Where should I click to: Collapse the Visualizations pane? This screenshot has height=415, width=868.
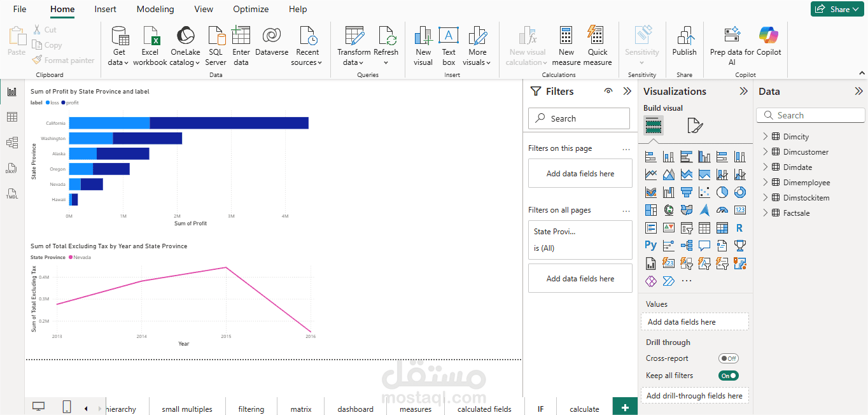pyautogui.click(x=743, y=91)
